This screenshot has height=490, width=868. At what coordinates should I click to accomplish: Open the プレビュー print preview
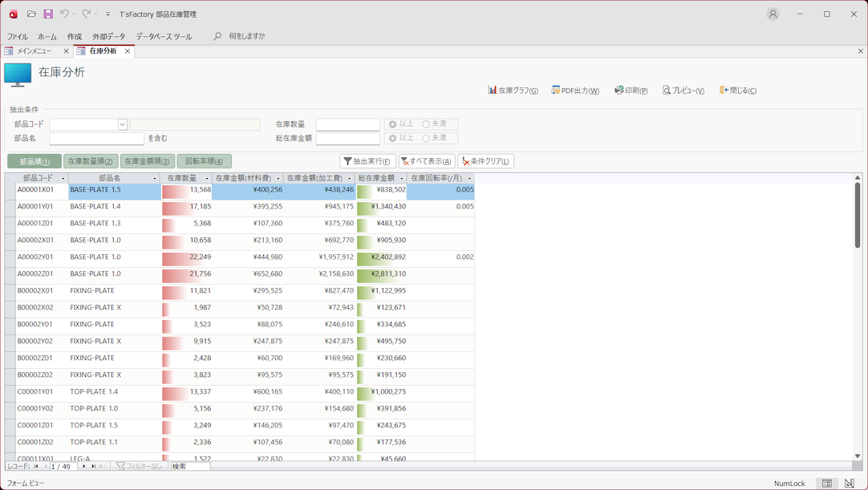click(683, 91)
